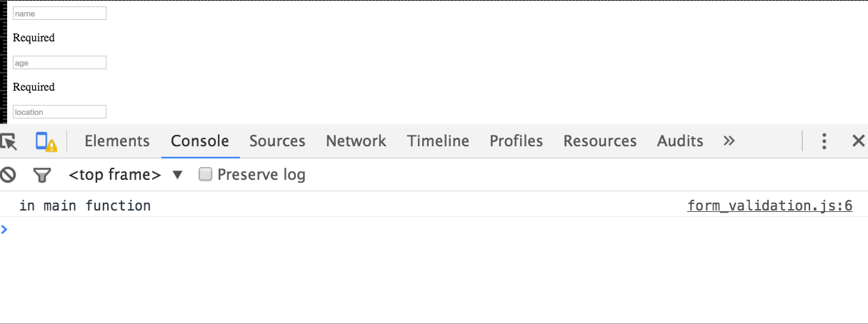Viewport: 868px width, 324px height.
Task: Enable the Preserve log checkbox
Action: [206, 175]
